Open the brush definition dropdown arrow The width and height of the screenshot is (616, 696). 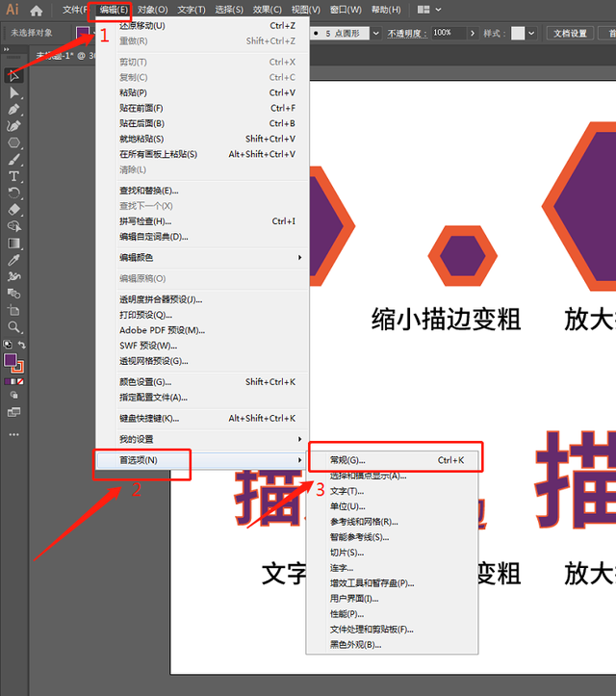click(x=376, y=34)
